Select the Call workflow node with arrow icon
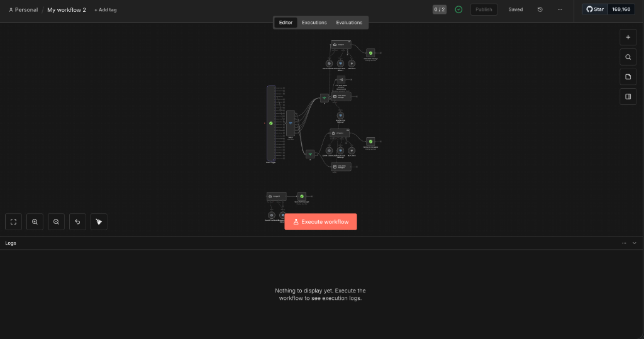Viewport: 644px width, 339px height. (x=341, y=80)
